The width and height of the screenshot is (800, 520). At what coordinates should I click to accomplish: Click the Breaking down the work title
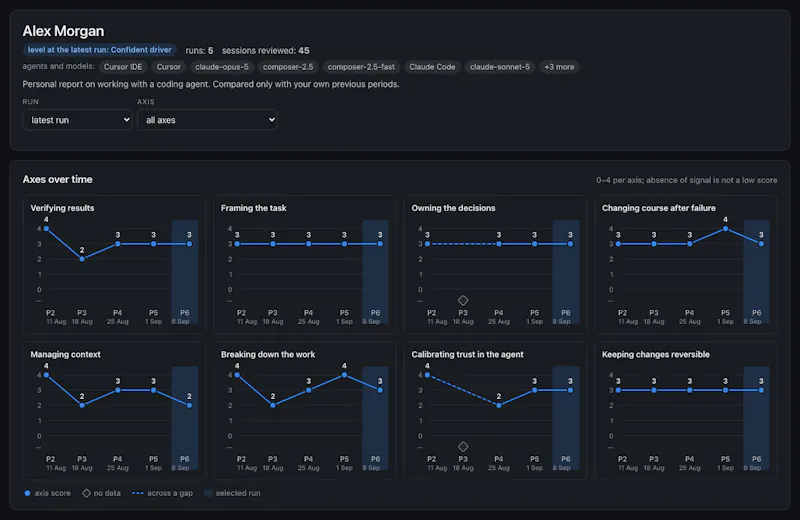pyautogui.click(x=268, y=354)
